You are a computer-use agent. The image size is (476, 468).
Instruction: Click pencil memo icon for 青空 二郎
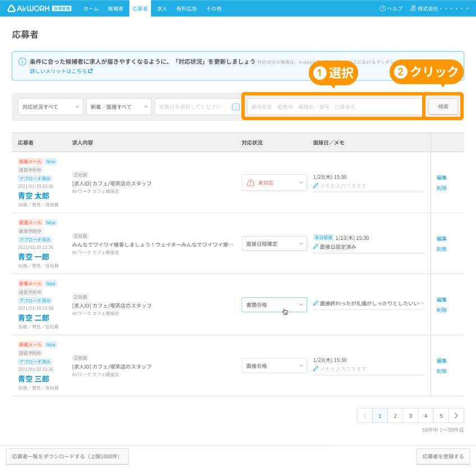[315, 303]
